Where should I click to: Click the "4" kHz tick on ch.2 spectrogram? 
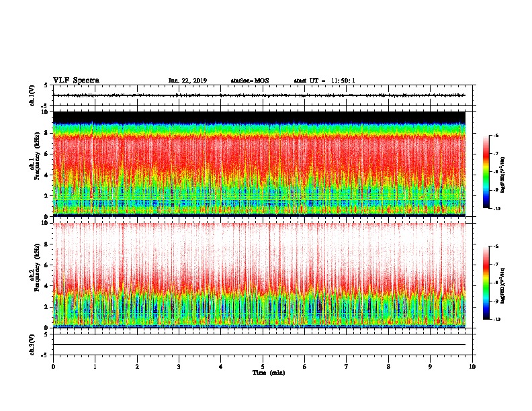[x=47, y=286]
